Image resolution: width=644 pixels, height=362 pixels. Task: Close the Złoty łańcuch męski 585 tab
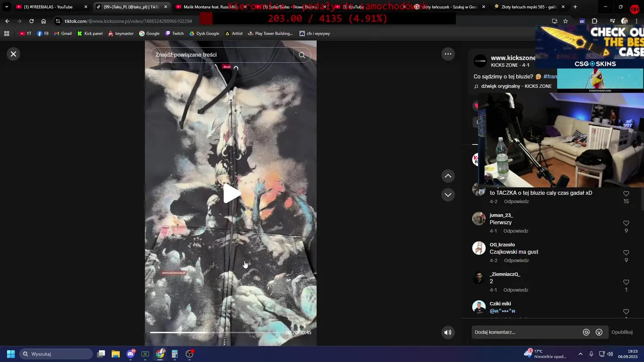563,7
